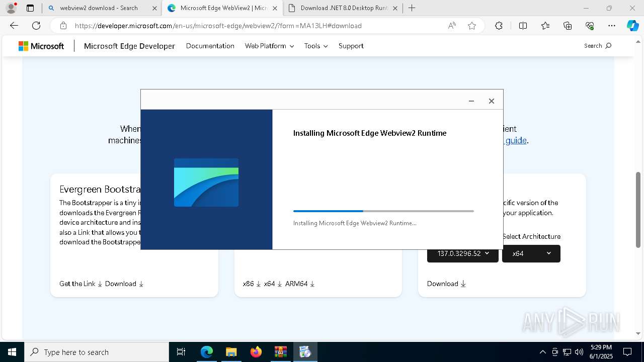Viewport: 644px width, 362px height.
Task: Open Browser essentials heart icon
Action: tap(590, 26)
